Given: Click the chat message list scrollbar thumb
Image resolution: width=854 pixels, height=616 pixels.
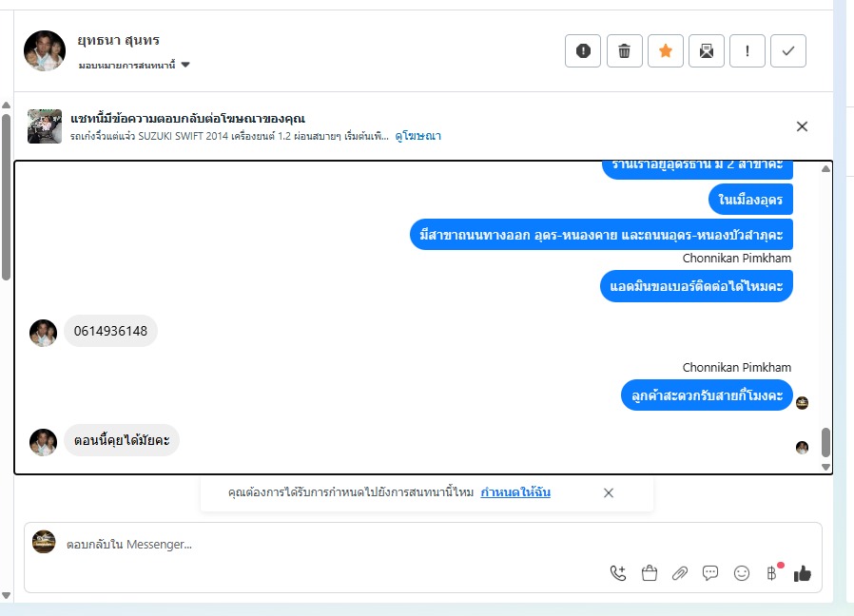Looking at the screenshot, I should pyautogui.click(x=825, y=442).
